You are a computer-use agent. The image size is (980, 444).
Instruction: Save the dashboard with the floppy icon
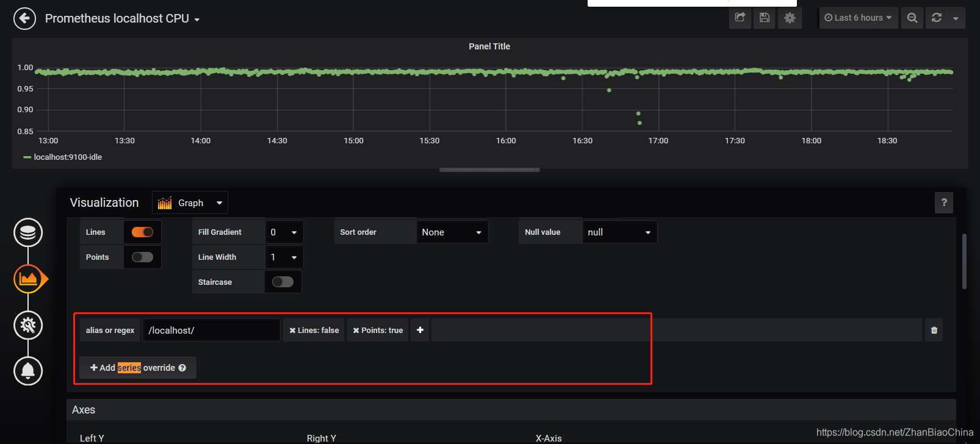point(765,18)
